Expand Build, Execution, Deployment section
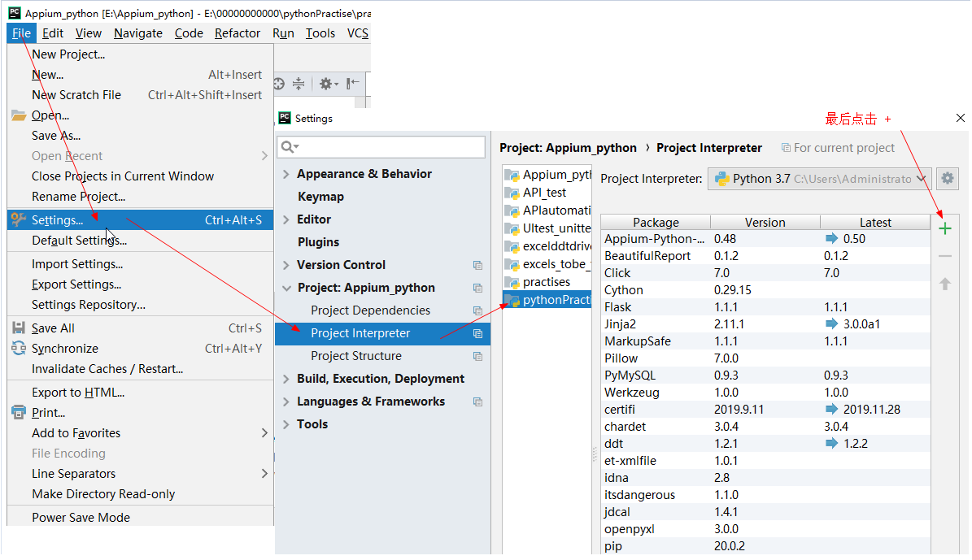Viewport: 972px width, 560px height. (285, 379)
